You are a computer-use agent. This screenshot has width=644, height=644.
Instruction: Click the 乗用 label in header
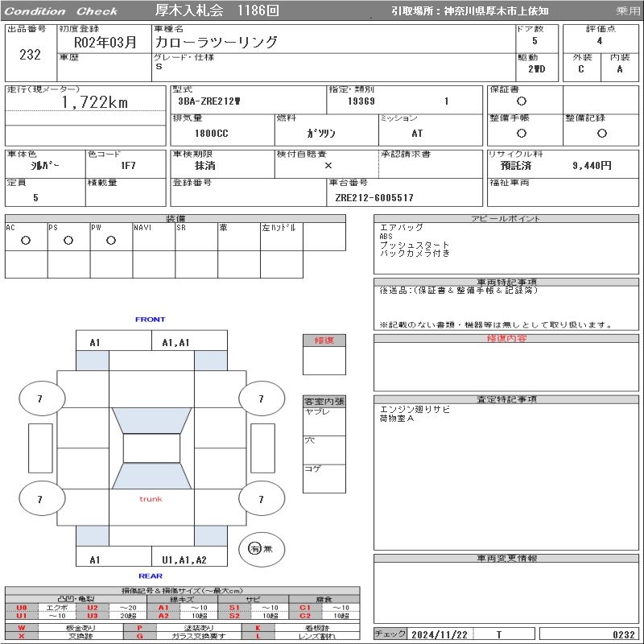(x=628, y=11)
